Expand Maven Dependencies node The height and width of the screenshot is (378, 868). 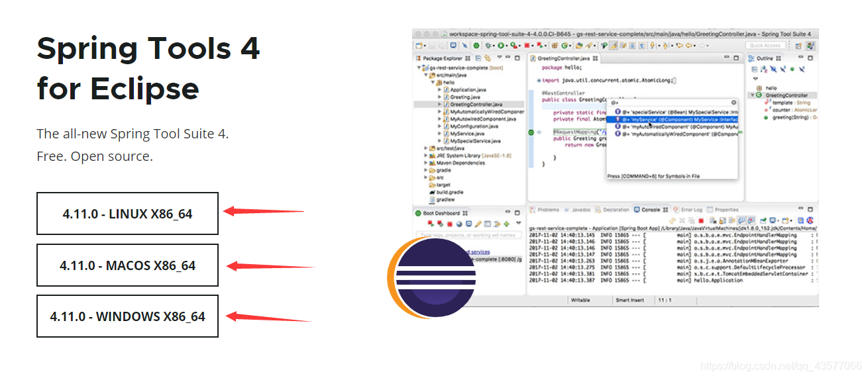click(x=424, y=162)
